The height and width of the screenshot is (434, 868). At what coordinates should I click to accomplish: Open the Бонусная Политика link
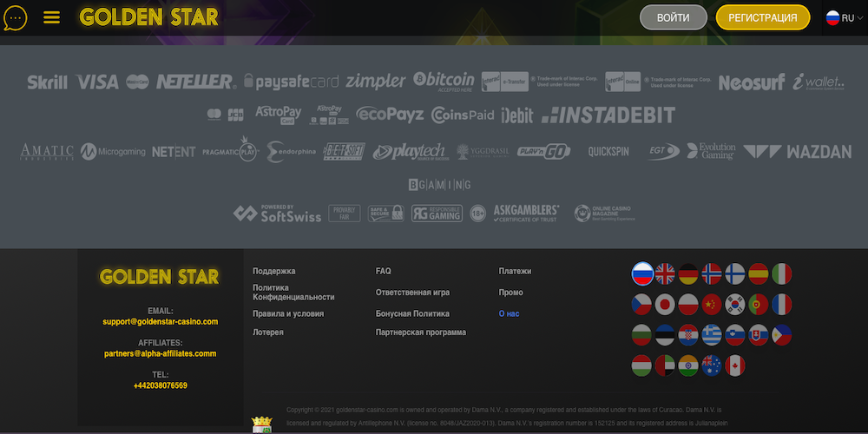[x=412, y=314]
